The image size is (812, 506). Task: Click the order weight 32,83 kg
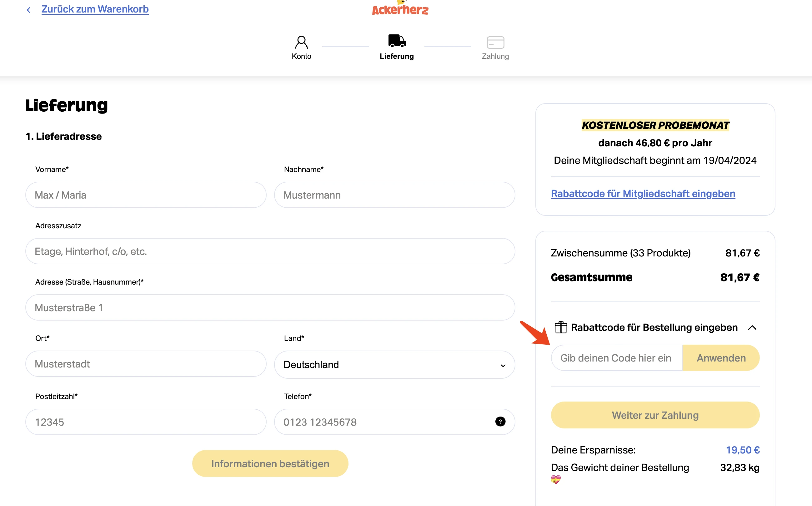[740, 467]
